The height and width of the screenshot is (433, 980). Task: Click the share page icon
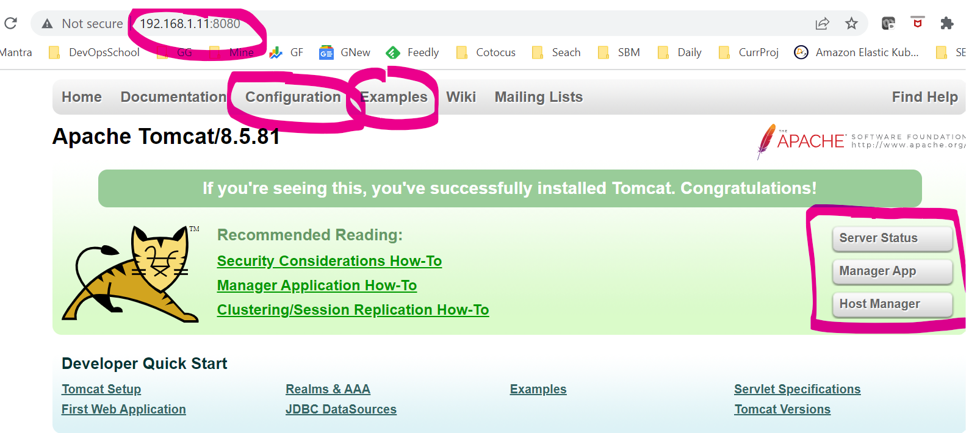[x=822, y=24]
